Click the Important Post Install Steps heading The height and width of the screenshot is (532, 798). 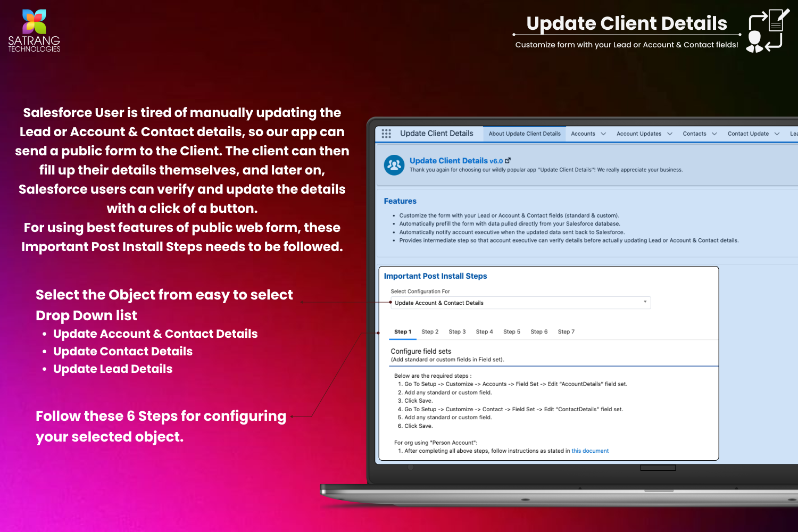[x=435, y=276]
